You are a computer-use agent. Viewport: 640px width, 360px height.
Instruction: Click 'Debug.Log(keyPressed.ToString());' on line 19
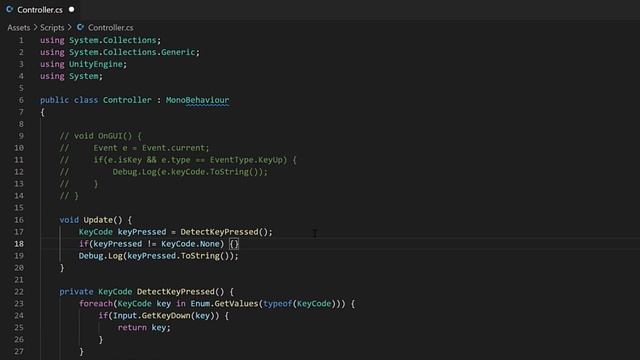tap(158, 256)
